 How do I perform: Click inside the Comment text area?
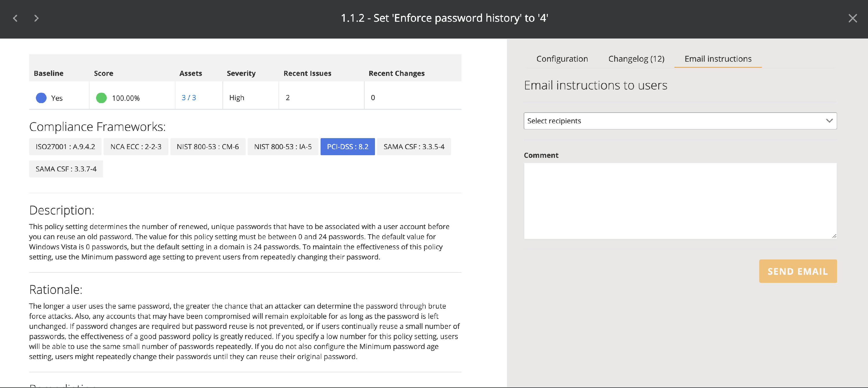680,201
